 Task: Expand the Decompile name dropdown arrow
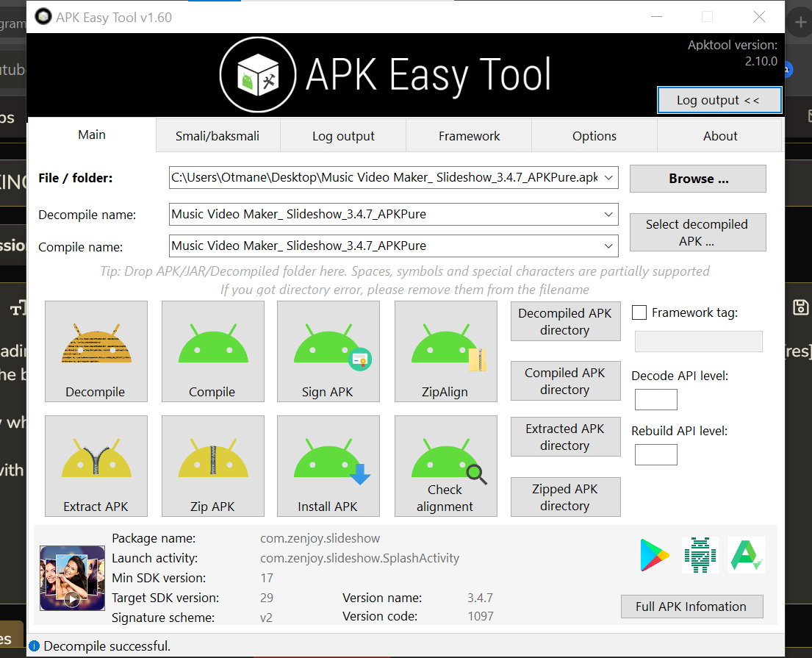(x=609, y=215)
